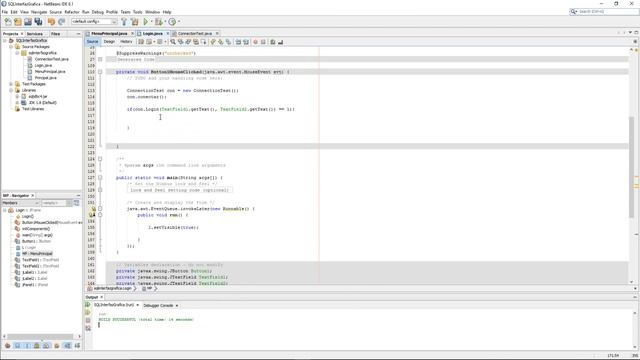The height and width of the screenshot is (360, 640).
Task: Click the Comment icon in editor toolbar
Action: (x=273, y=42)
